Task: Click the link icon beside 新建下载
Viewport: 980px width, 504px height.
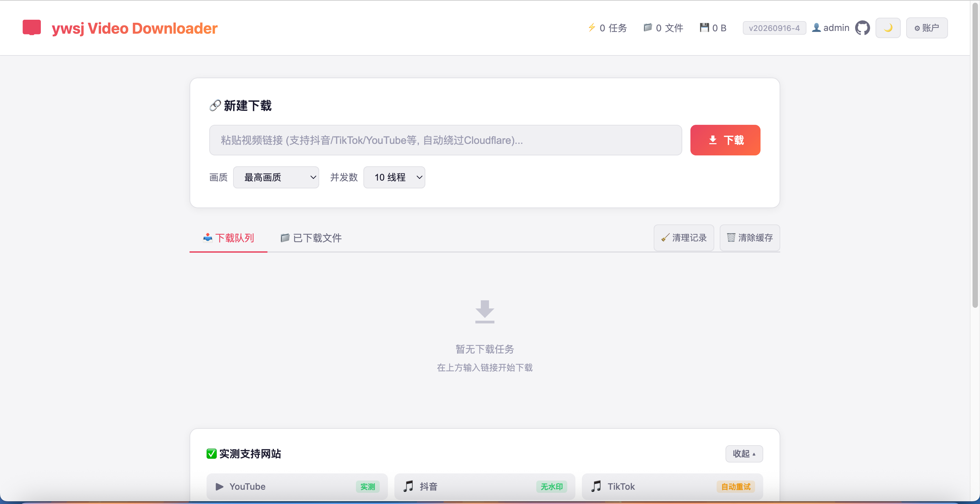Action: tap(215, 106)
